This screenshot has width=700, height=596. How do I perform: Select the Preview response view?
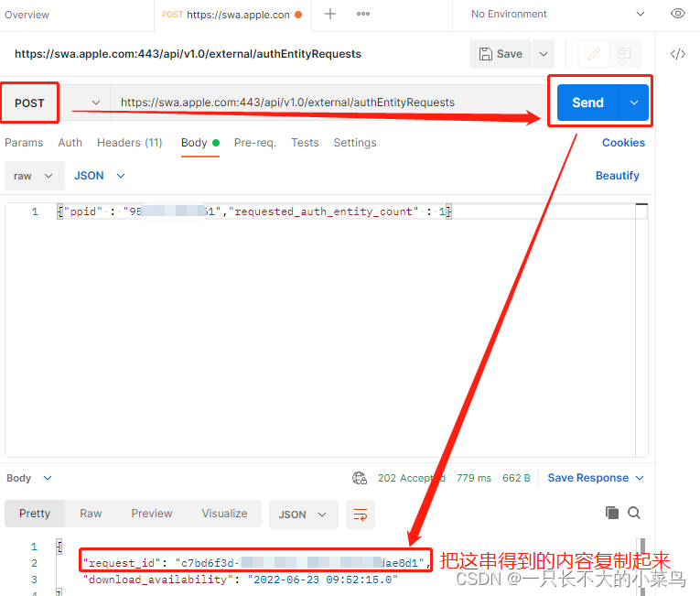click(152, 514)
